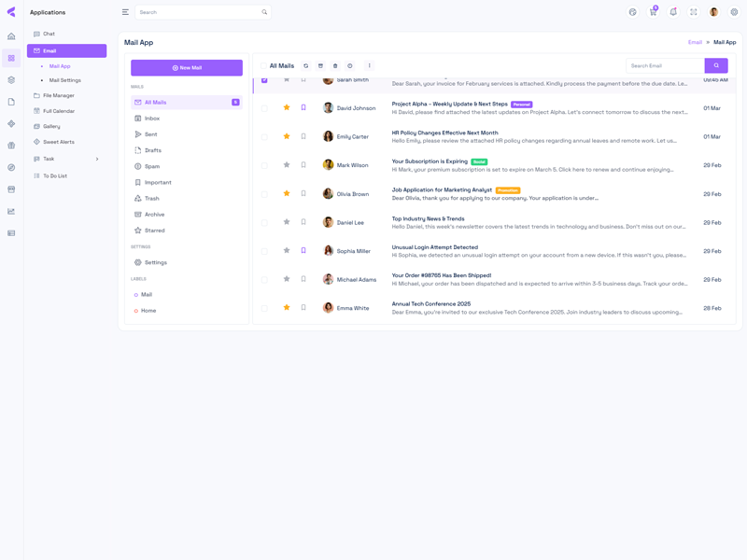
Task: Click the purple search email button
Action: pyautogui.click(x=716, y=66)
